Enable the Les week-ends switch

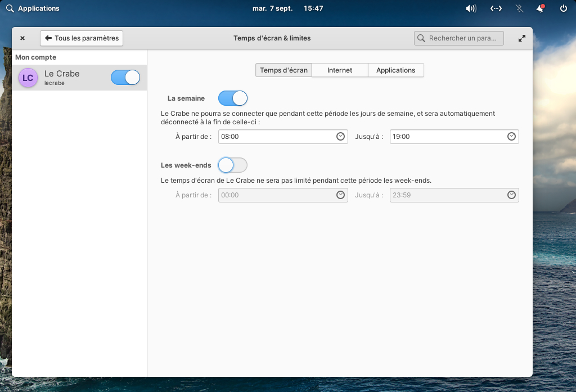pos(232,165)
